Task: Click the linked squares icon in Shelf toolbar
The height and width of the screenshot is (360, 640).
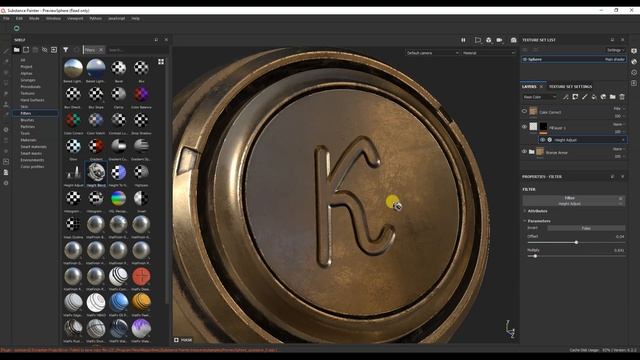Action: (x=44, y=50)
